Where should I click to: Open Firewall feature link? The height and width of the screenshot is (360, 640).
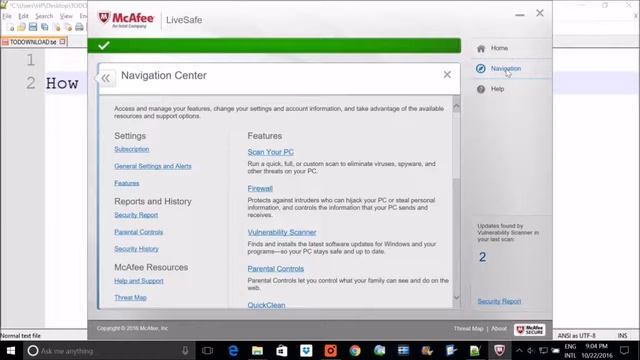(260, 189)
